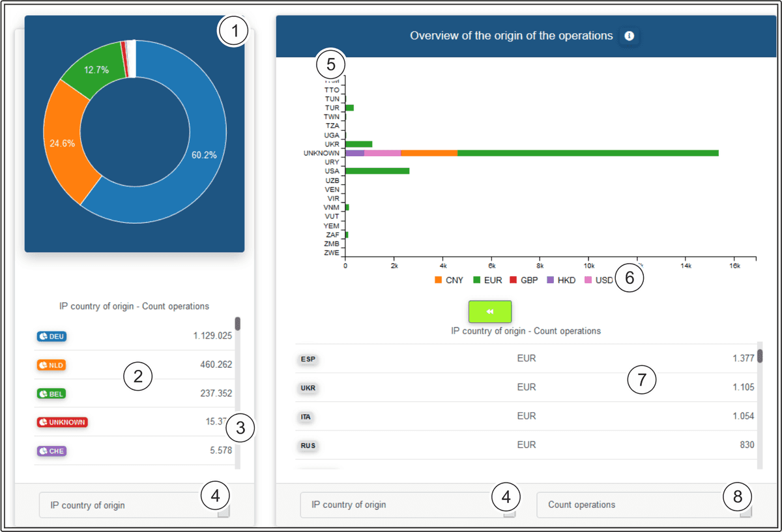Open left panel IP country of origin dropdown
The height and width of the screenshot is (532, 782).
[x=134, y=505]
